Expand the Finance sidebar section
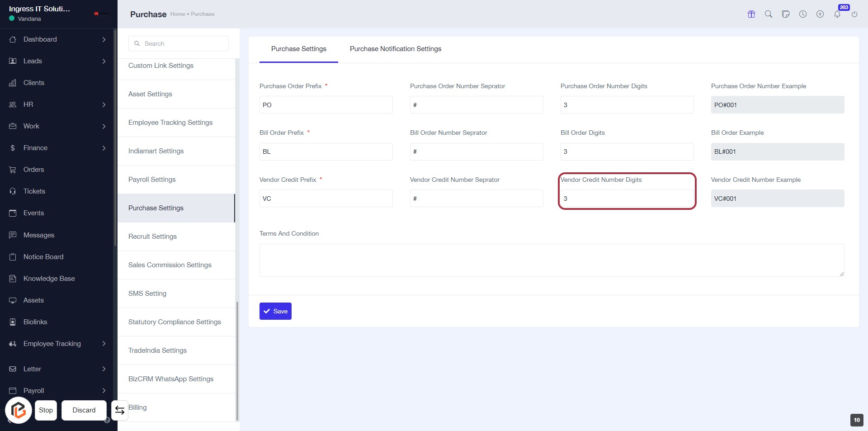This screenshot has width=868, height=431. (x=104, y=148)
